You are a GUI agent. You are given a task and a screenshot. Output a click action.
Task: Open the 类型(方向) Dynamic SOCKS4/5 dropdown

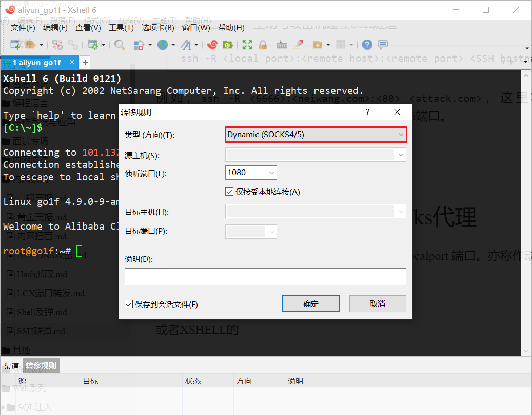316,135
